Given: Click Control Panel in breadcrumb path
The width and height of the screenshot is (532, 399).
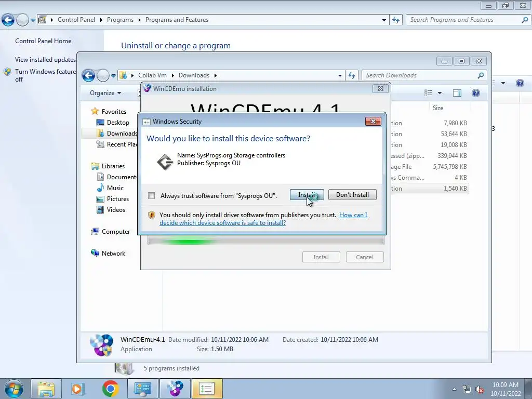Looking at the screenshot, I should pos(76,20).
